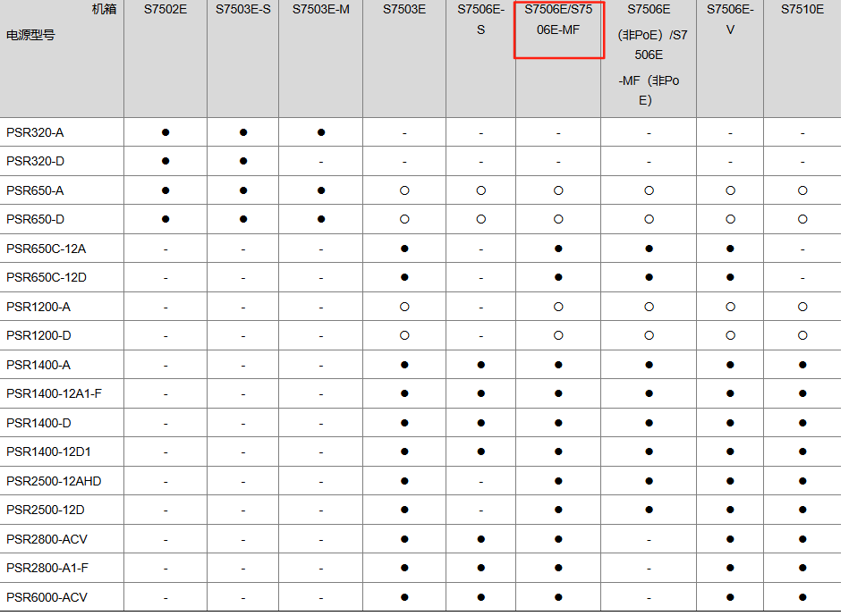Click the S7506E (非PoE) column header
Image resolution: width=849 pixels, height=616 pixels.
click(x=649, y=55)
